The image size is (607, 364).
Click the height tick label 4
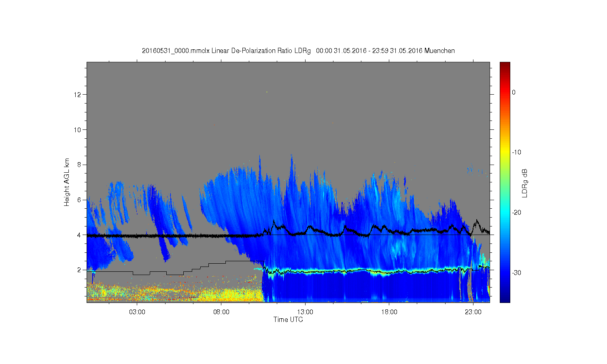click(x=80, y=235)
